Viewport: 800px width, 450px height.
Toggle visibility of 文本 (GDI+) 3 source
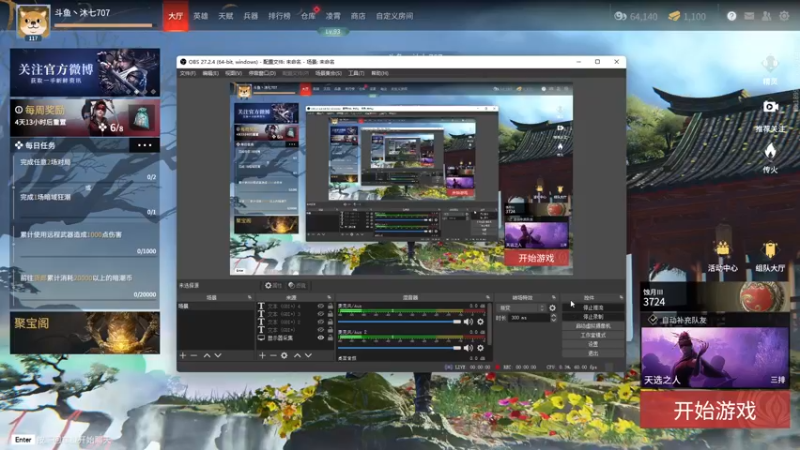click(x=320, y=314)
